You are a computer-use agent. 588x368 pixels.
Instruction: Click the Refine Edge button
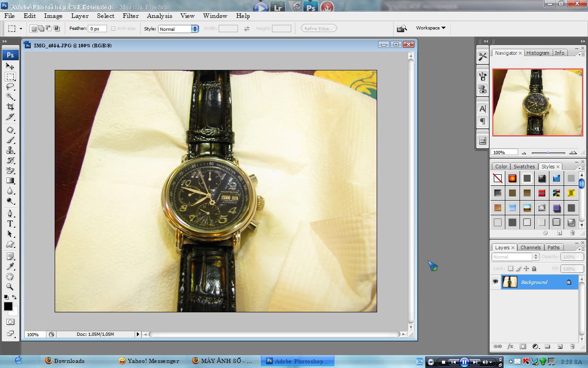click(x=319, y=29)
